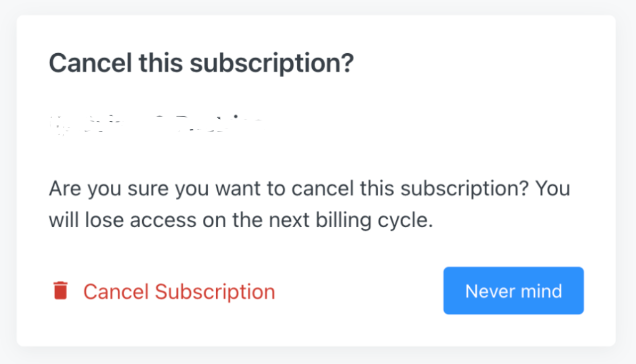
Task: Click the 'next billing cycle' warning line
Action: point(241,220)
